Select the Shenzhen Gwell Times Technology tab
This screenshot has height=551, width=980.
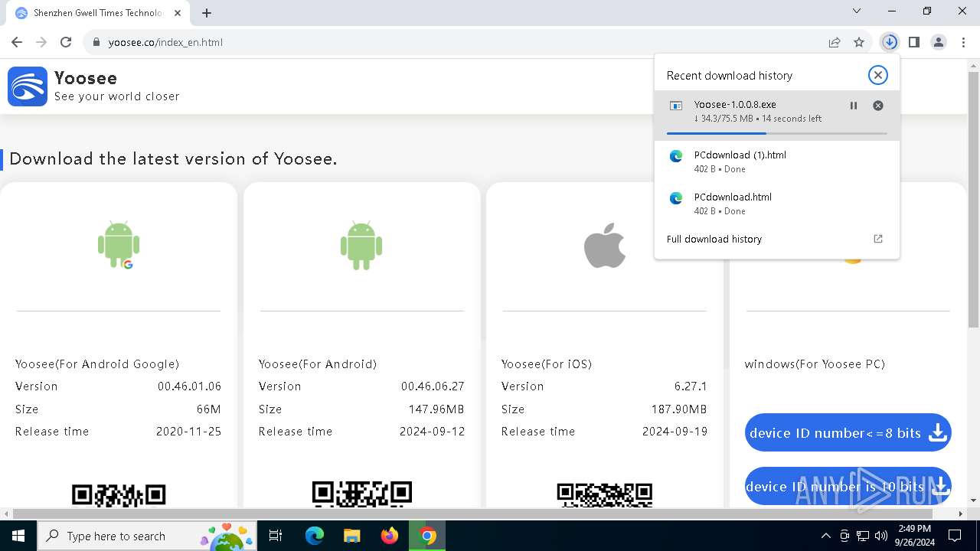[98, 13]
